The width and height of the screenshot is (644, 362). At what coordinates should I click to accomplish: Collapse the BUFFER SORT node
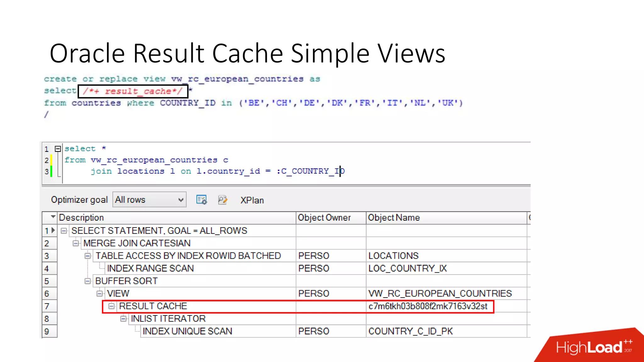coord(88,281)
